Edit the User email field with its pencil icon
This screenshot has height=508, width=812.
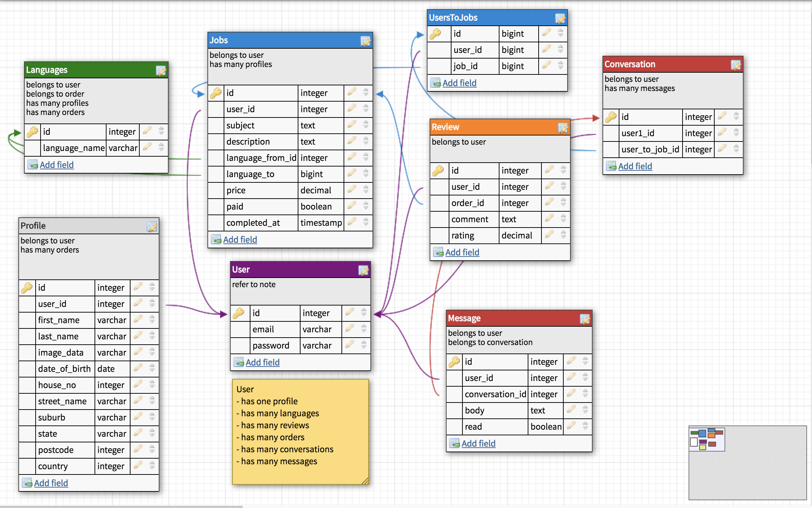pos(350,328)
